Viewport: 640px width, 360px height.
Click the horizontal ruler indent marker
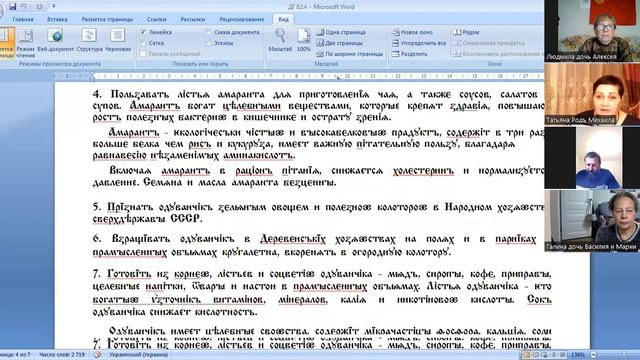click(93, 76)
